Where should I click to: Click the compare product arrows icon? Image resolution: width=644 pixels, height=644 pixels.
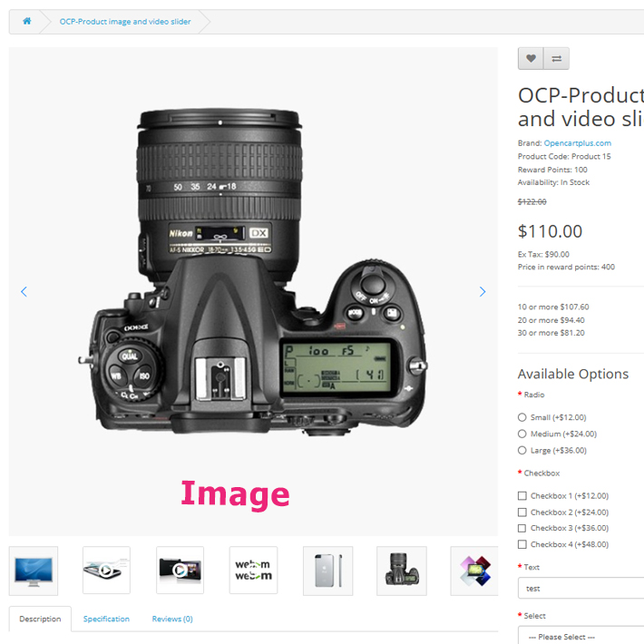click(557, 58)
